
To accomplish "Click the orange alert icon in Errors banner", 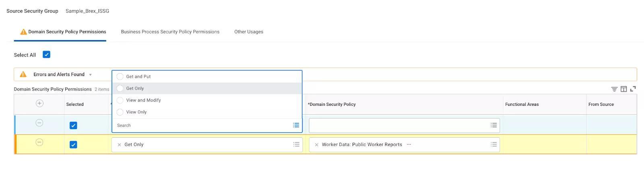I will point(23,74).
